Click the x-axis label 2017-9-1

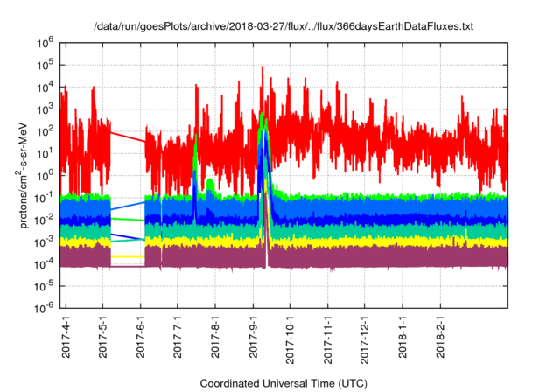pos(253,336)
